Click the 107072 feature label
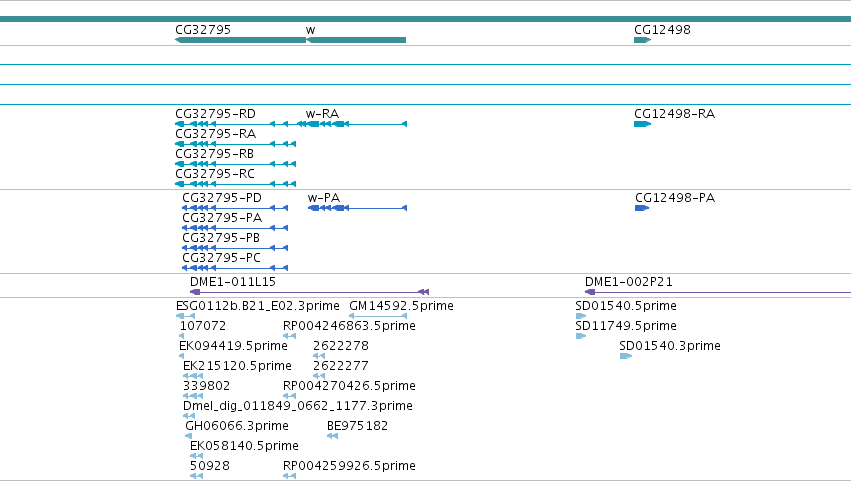Viewport: 851px width, 481px height. coord(202,326)
